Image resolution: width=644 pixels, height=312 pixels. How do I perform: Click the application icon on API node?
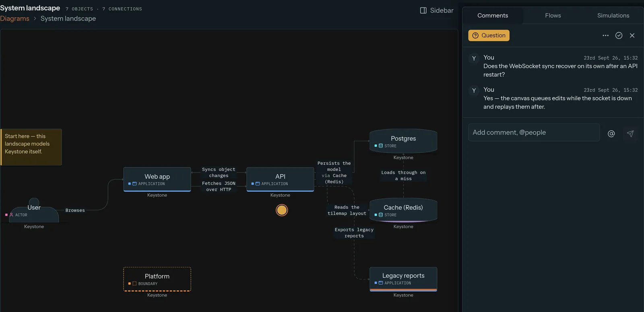tap(258, 184)
